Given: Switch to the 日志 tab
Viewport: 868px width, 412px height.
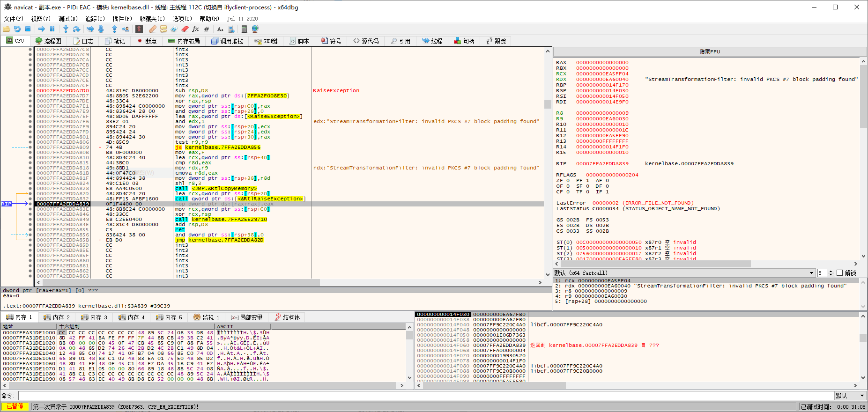Looking at the screenshot, I should pyautogui.click(x=83, y=41).
